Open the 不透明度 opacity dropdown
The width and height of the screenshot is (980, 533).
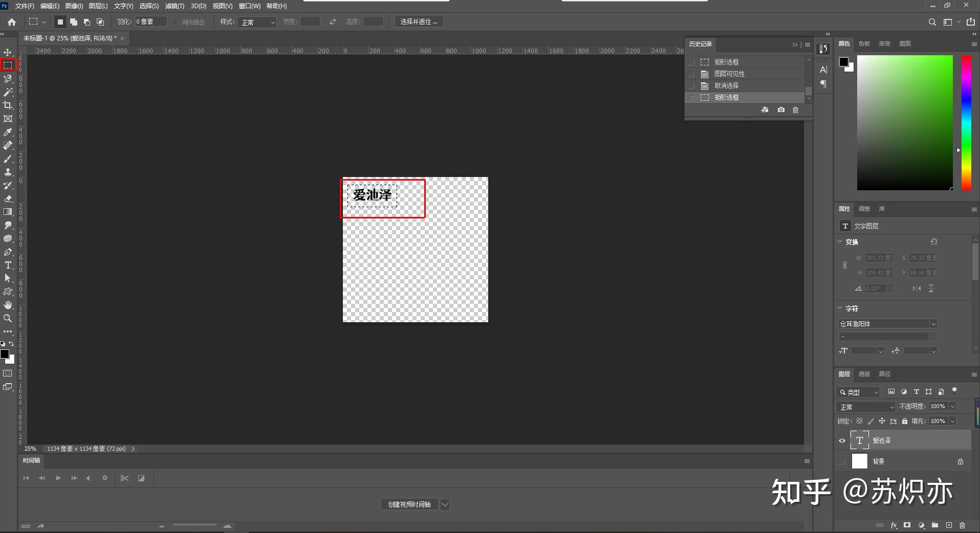point(952,406)
